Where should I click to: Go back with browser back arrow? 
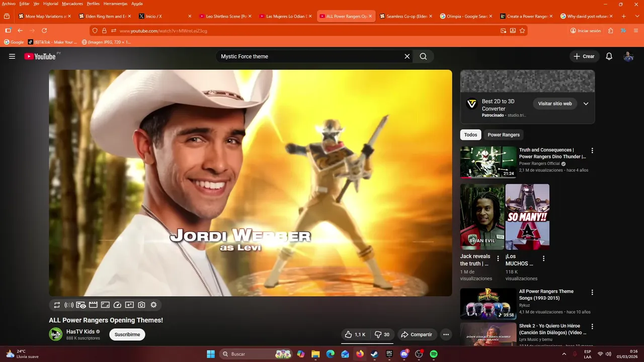[20, 31]
